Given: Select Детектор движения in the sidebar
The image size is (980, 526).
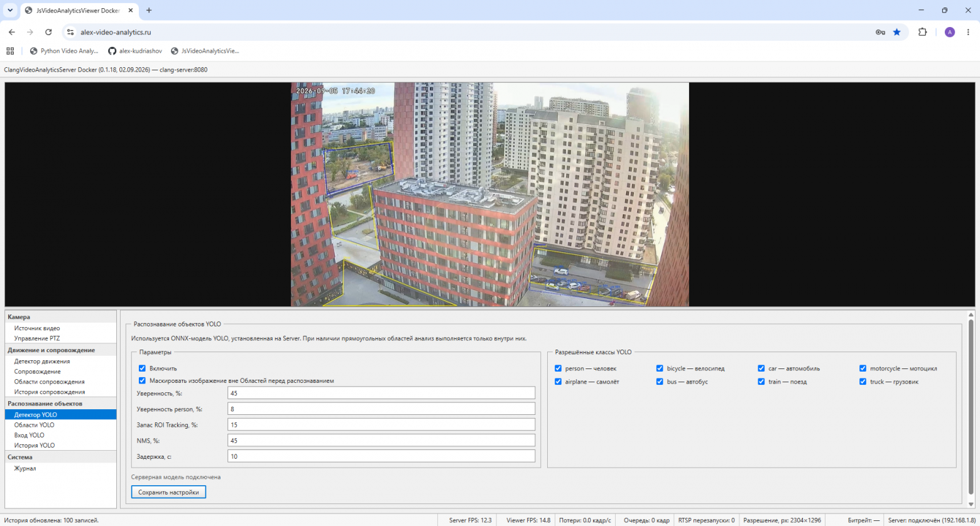Looking at the screenshot, I should (60, 362).
